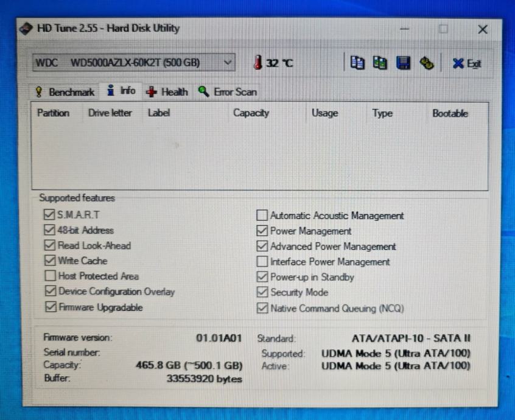Image resolution: width=515 pixels, height=420 pixels.
Task: Click the Active UDMA Mode 5 value
Action: (396, 366)
